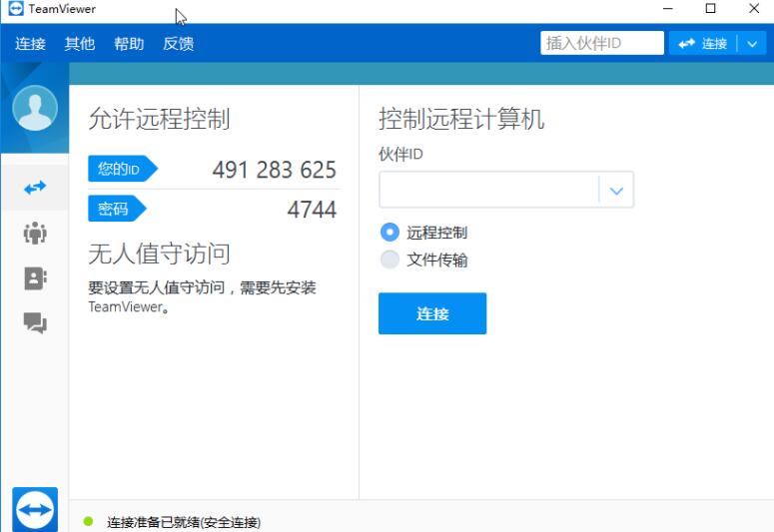Expand the 伙伴ID dropdown arrow
Viewport: 774px width, 532px height.
coord(616,190)
